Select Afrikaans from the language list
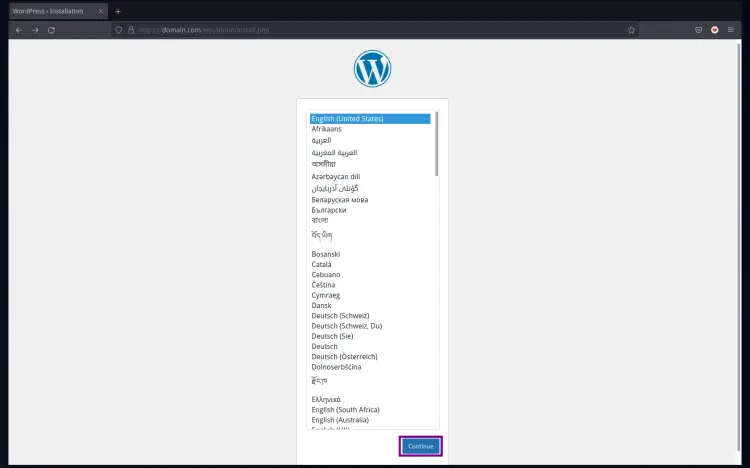This screenshot has width=750, height=468. tap(327, 129)
